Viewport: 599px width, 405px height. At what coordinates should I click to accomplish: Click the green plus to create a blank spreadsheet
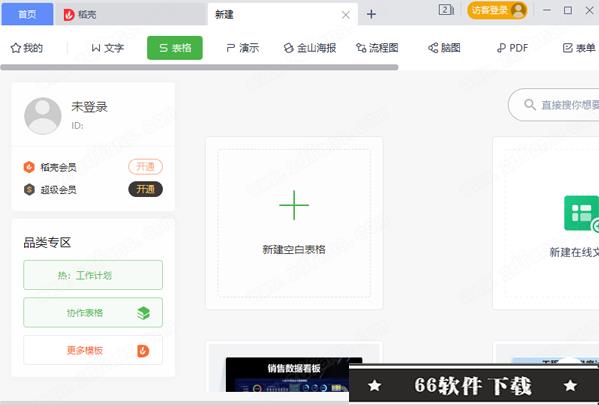pos(294,205)
